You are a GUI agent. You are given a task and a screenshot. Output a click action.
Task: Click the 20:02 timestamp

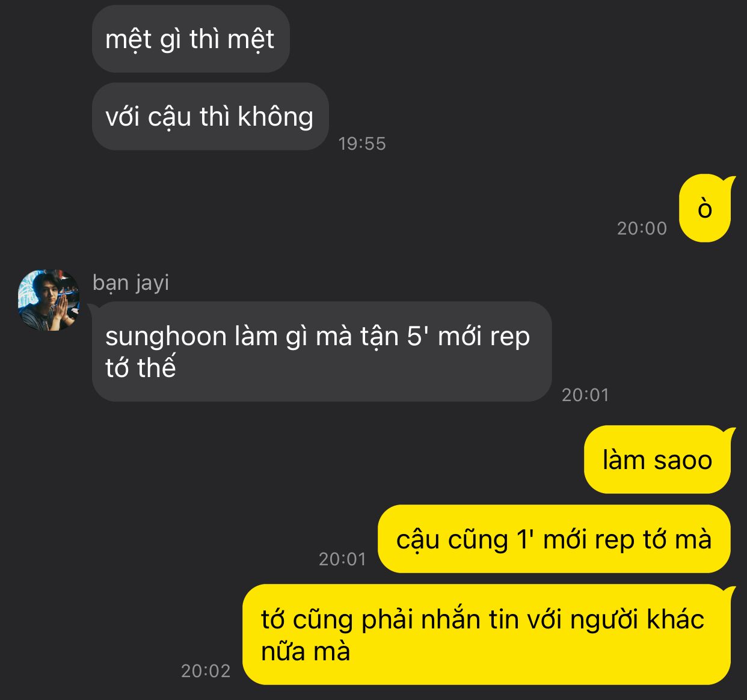coord(206,671)
